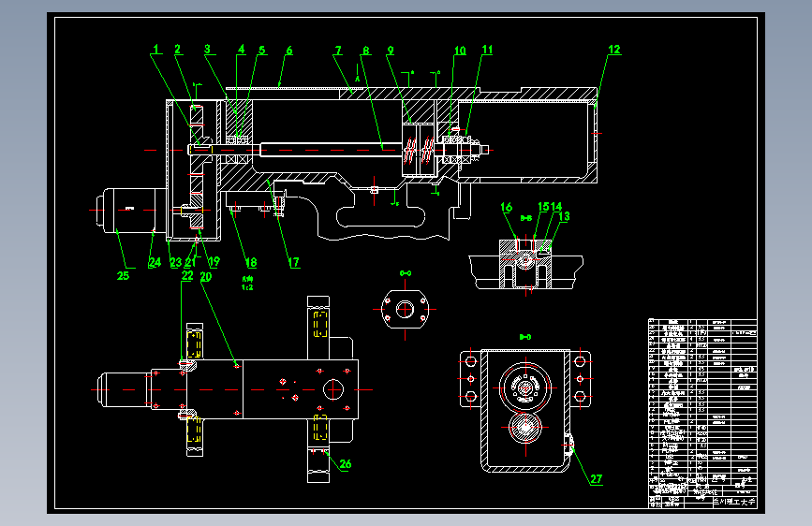Click part callout number 14
The image size is (812, 526).
(x=556, y=207)
